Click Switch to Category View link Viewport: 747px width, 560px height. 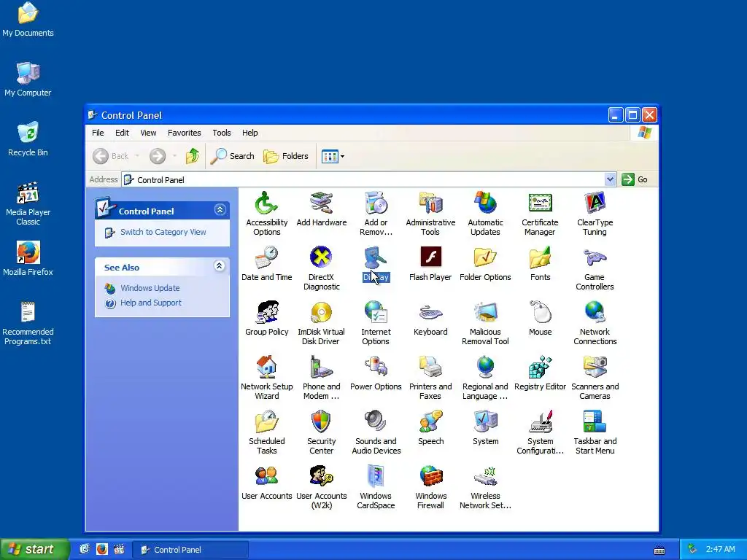coord(163,232)
